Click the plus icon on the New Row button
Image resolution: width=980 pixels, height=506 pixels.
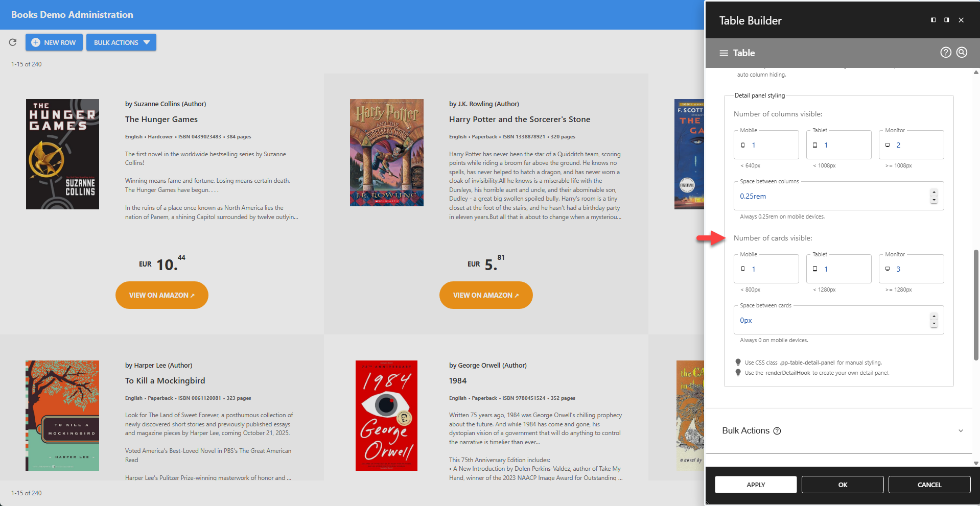point(36,42)
